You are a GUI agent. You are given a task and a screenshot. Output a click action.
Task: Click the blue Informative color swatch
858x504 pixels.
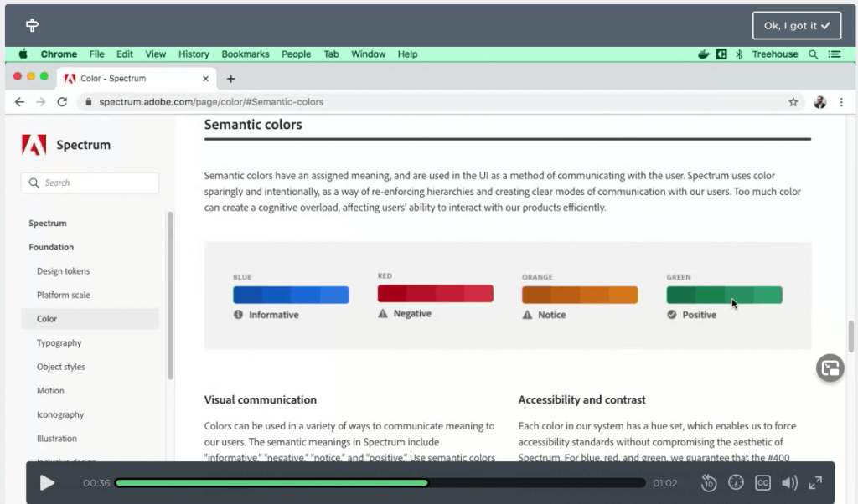click(291, 296)
